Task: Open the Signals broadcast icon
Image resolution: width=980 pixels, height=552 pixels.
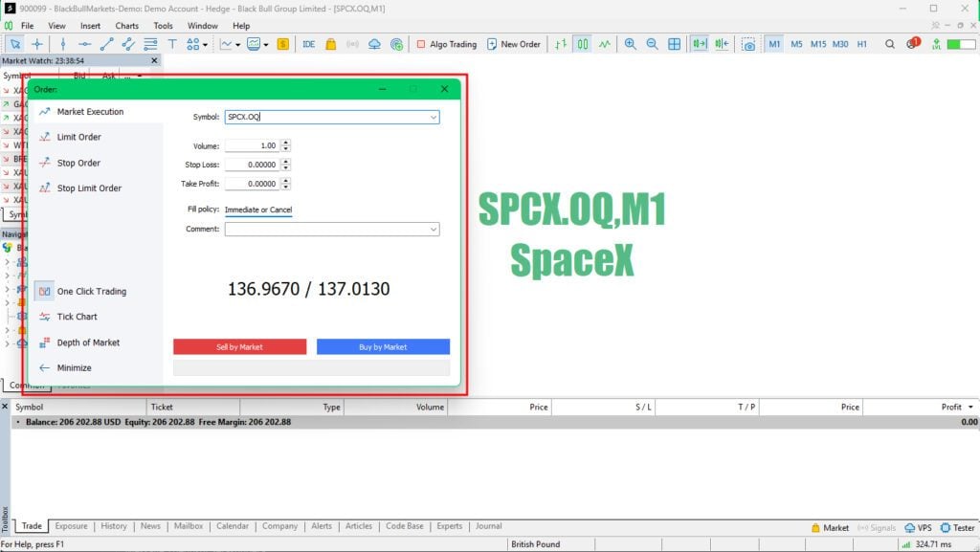Action: point(352,44)
